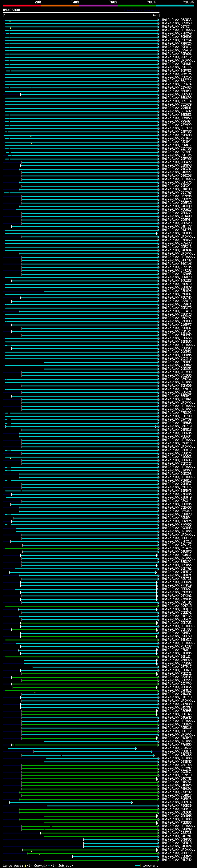Click the green ~80% identity legend segment
The image size is (197, 868).
(x=137, y=6)
